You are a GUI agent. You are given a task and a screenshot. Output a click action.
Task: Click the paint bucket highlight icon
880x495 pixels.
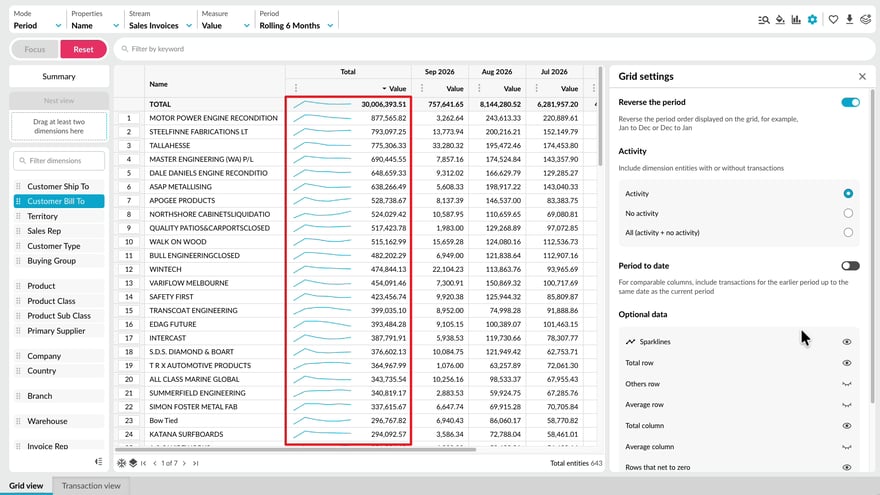[x=780, y=20]
